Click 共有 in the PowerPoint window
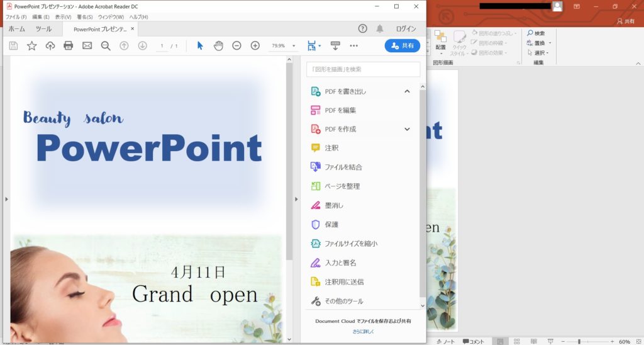The width and height of the screenshot is (644, 345). pos(626,21)
